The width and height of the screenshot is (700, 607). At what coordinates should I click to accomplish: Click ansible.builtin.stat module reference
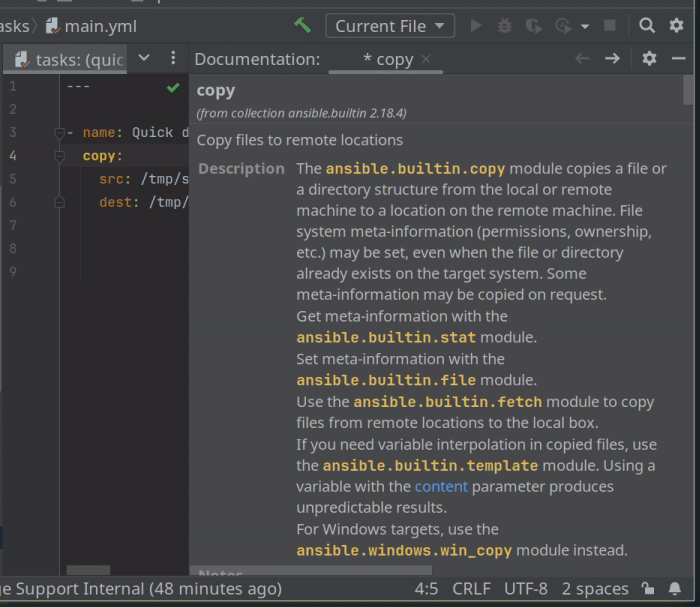[x=386, y=337]
